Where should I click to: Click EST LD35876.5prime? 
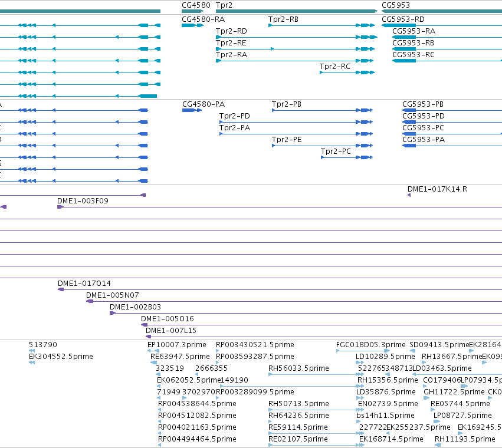click(x=386, y=393)
